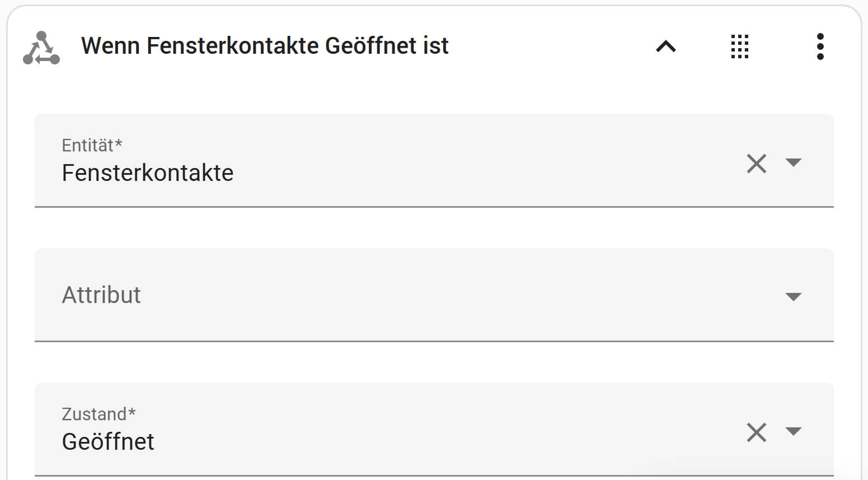This screenshot has height=480, width=868.
Task: Click the reorder icon beside the overflow menu
Action: coord(740,46)
